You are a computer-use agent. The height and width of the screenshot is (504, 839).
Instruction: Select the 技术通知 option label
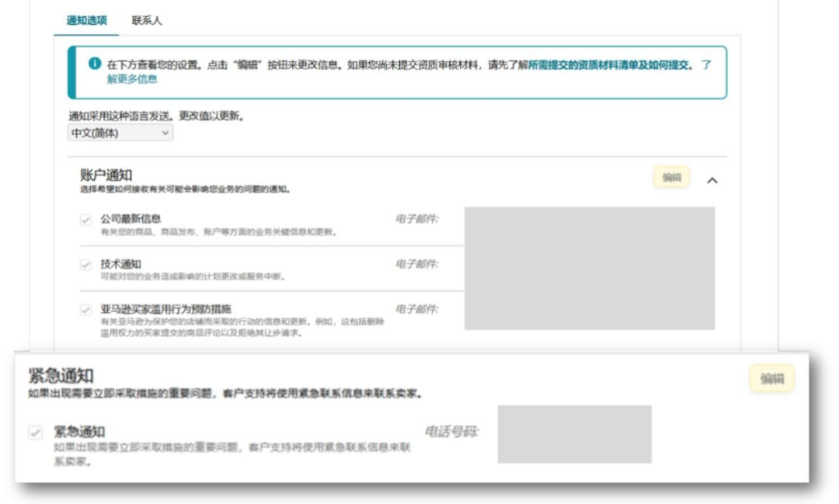(x=120, y=264)
